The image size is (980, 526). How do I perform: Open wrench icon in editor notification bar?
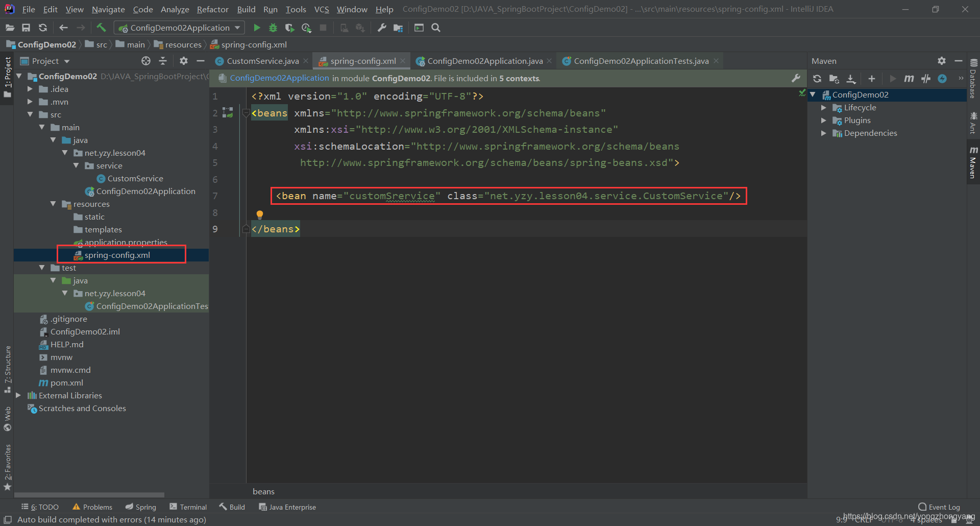click(x=796, y=78)
